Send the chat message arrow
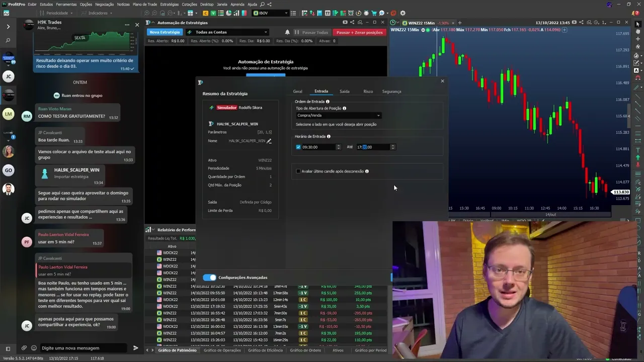The height and width of the screenshot is (362, 644). [135, 348]
